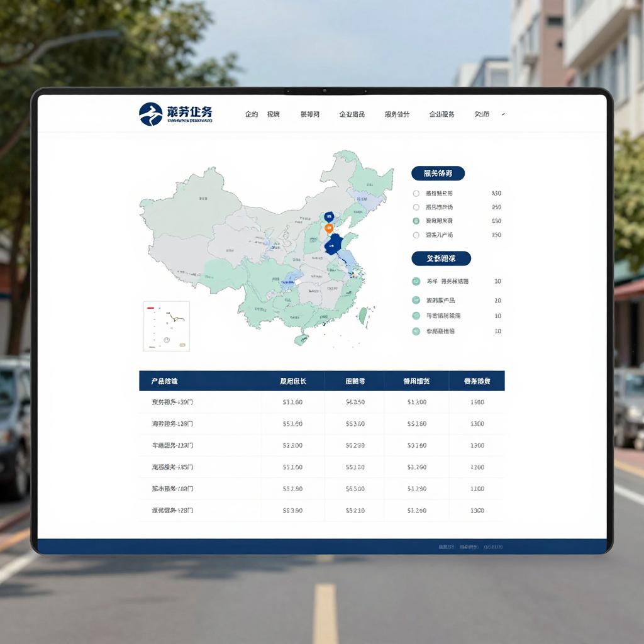The height and width of the screenshot is (644, 644).
Task: Open the last navigation menu item before the arrow
Action: tap(482, 114)
